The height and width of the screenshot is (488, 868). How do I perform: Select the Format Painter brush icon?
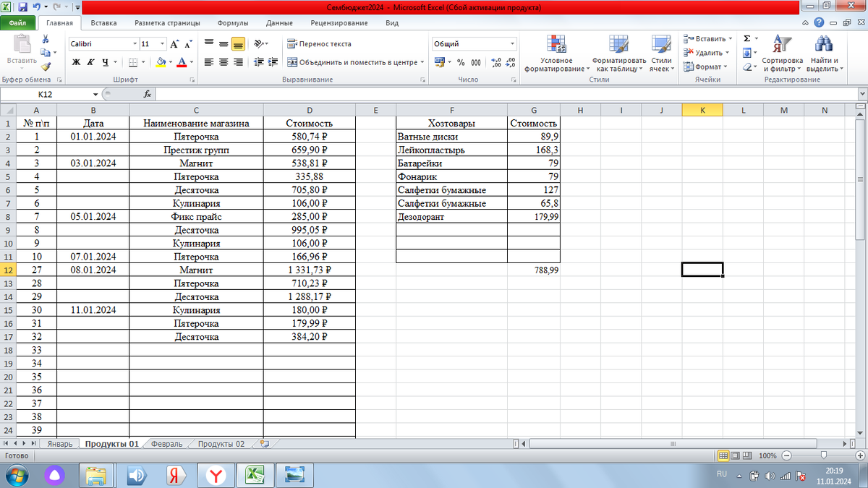46,66
